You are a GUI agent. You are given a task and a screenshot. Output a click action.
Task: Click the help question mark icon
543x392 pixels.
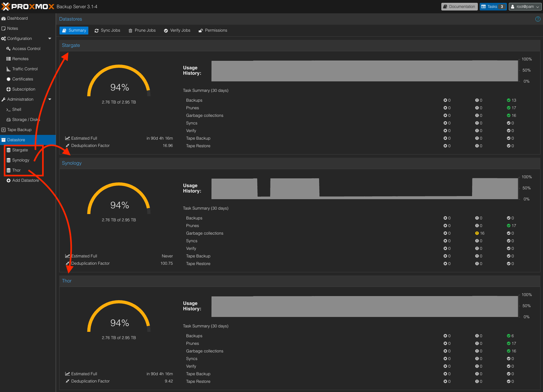(x=538, y=19)
